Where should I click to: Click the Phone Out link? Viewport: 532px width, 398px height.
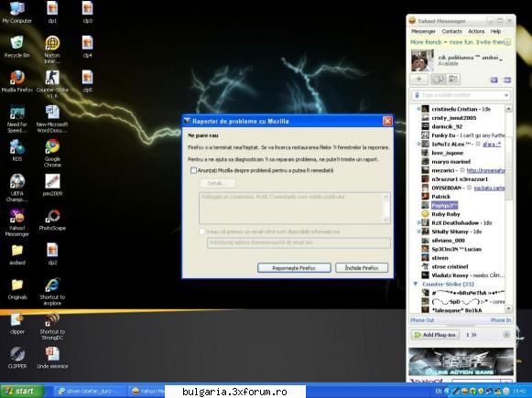click(x=422, y=319)
